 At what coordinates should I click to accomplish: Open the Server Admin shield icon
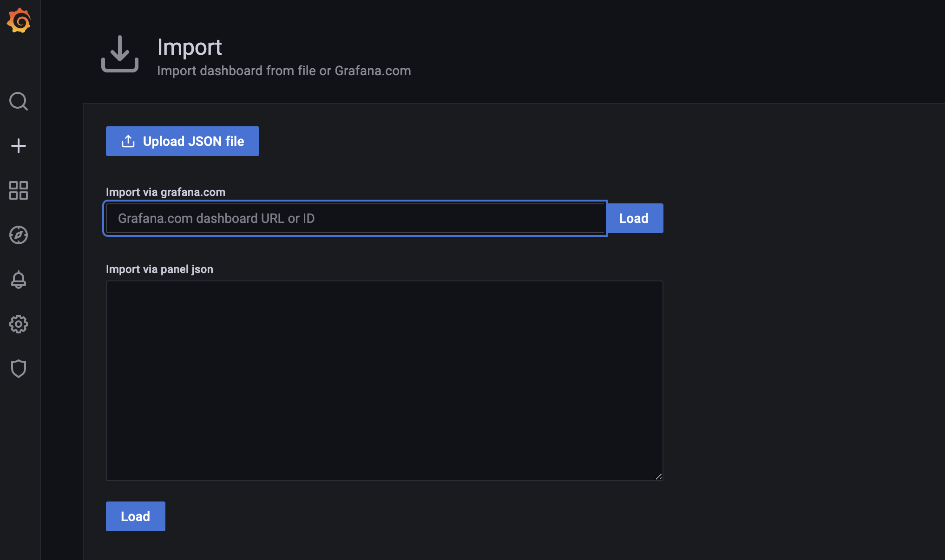pyautogui.click(x=19, y=369)
